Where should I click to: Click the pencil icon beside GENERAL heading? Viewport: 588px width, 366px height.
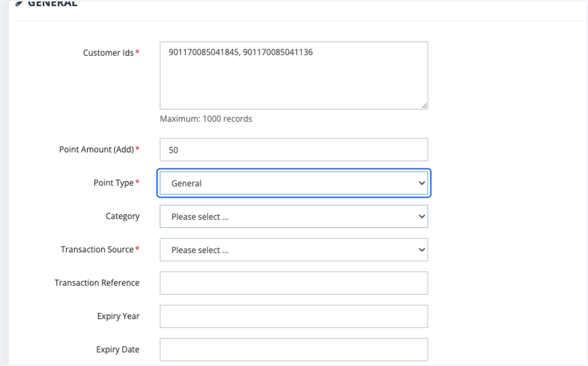coord(19,3)
